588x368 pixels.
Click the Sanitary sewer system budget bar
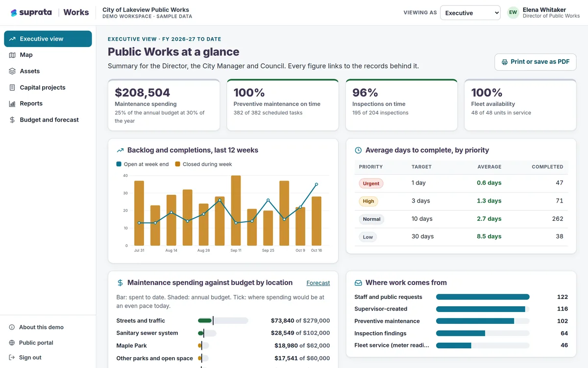click(x=207, y=333)
